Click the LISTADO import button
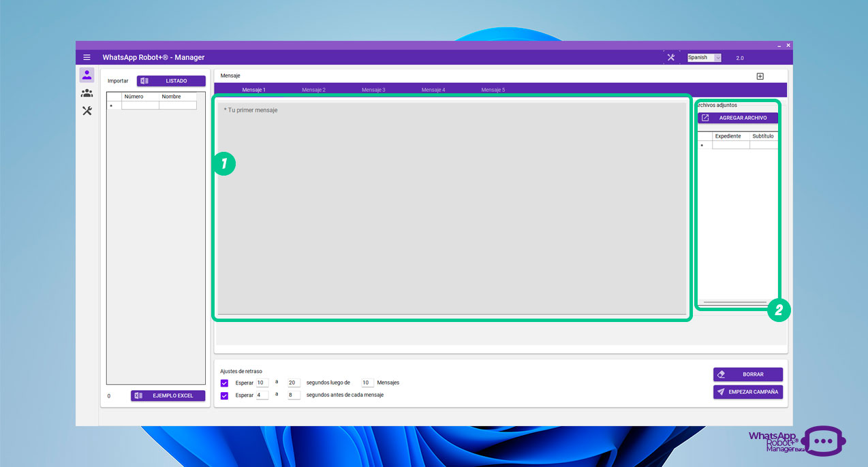The height and width of the screenshot is (467, 868). (x=171, y=81)
